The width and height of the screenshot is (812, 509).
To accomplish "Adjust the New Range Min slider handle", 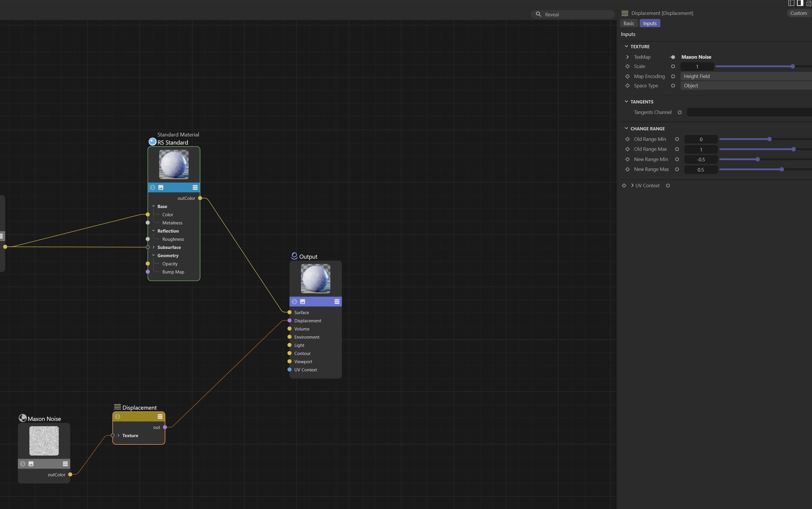I will point(757,159).
